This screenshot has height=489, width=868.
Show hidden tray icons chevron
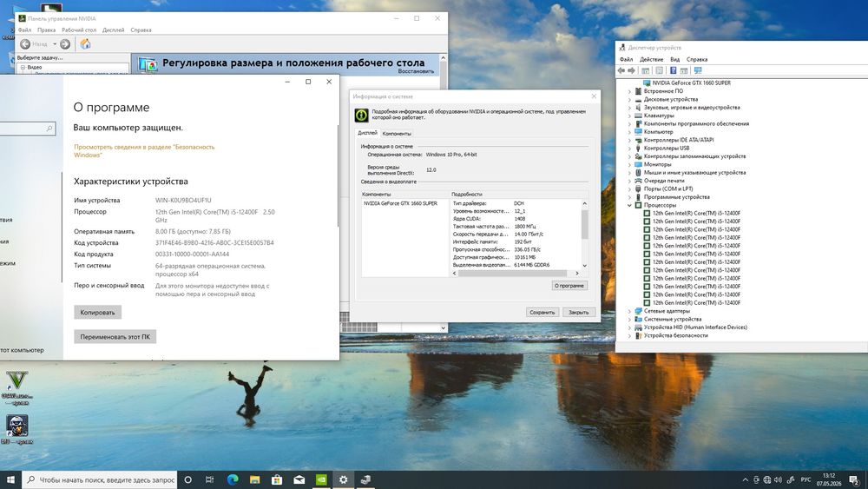coord(745,479)
